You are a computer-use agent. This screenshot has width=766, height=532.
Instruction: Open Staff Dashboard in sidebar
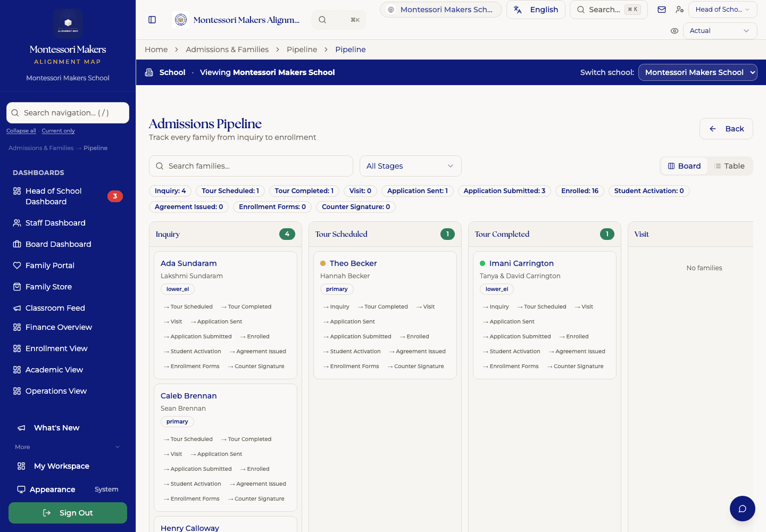coord(68,223)
